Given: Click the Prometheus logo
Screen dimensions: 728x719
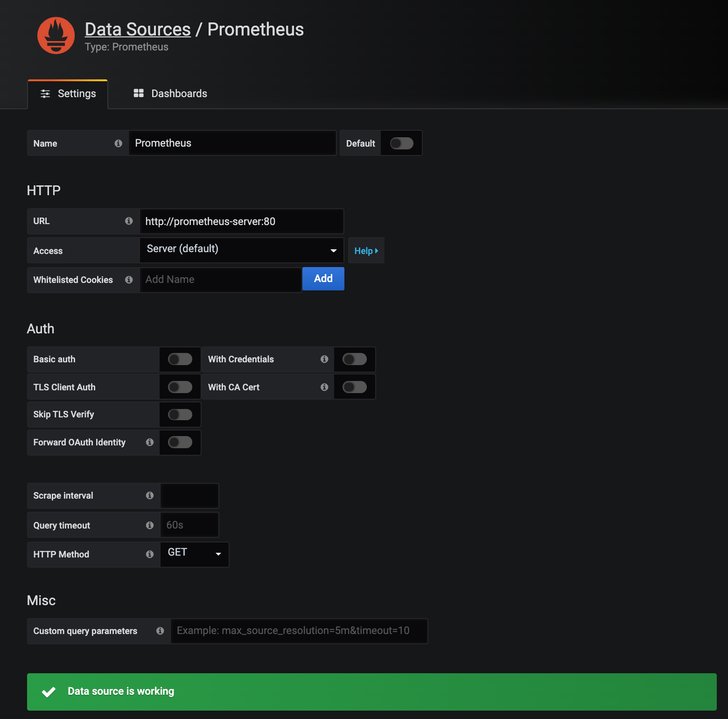Looking at the screenshot, I should pos(56,35).
